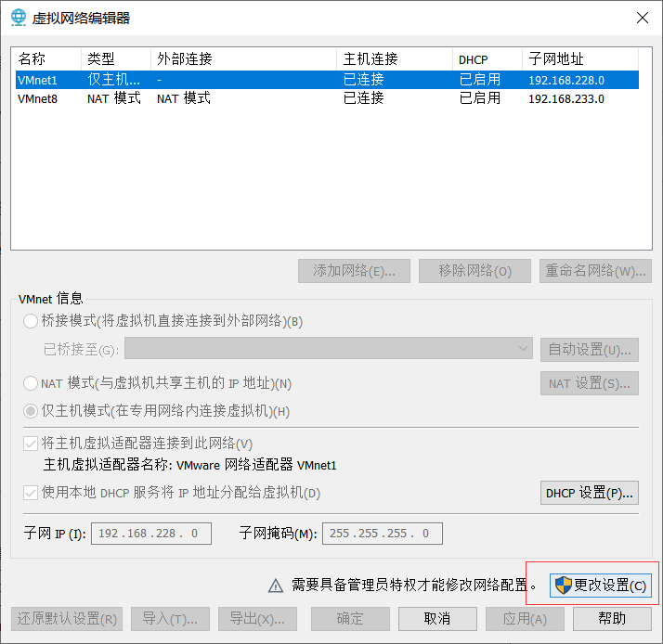Click the 取消 button
The image size is (663, 644).
click(x=437, y=619)
